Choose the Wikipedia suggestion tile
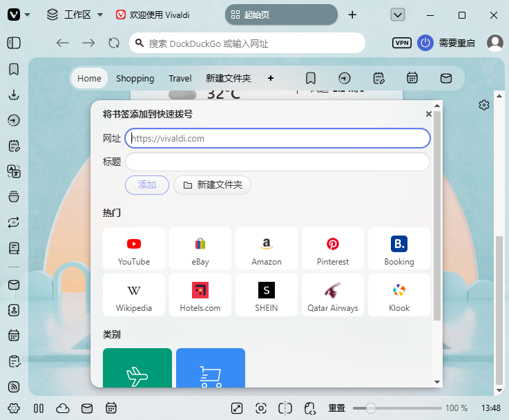 tap(134, 295)
